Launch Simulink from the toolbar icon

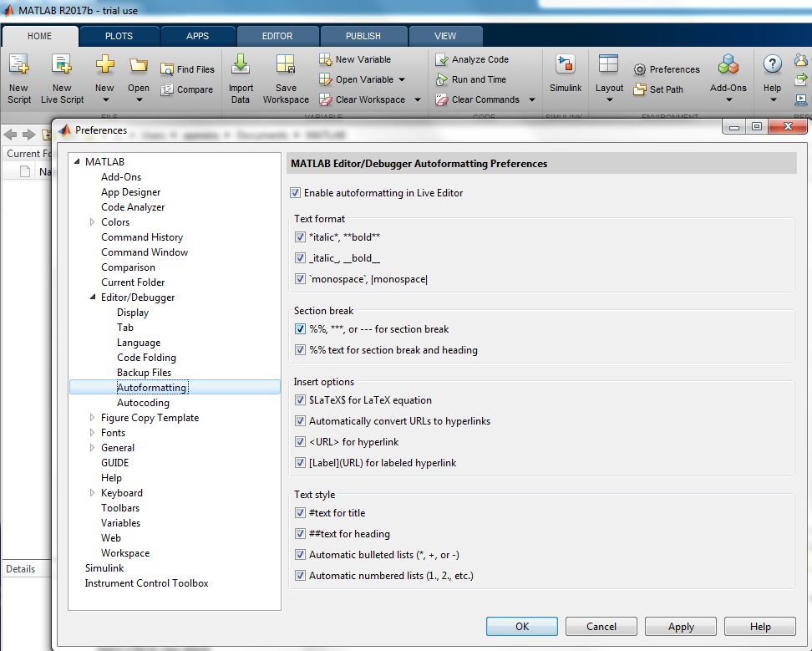(x=565, y=64)
